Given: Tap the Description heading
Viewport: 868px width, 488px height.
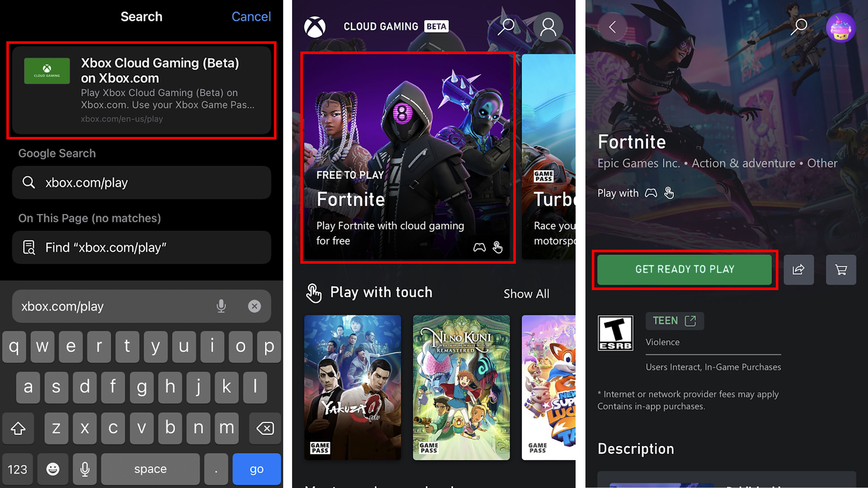Looking at the screenshot, I should (x=636, y=449).
